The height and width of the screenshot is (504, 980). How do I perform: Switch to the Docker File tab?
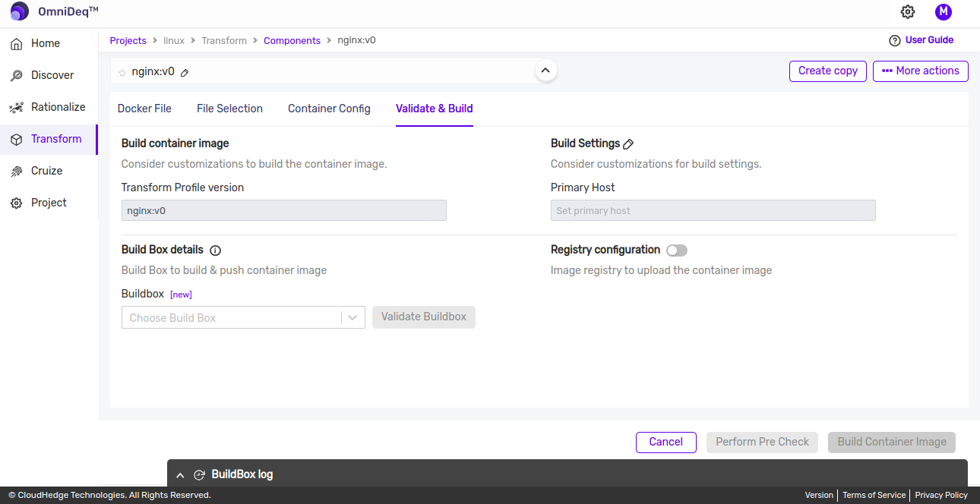pyautogui.click(x=144, y=109)
